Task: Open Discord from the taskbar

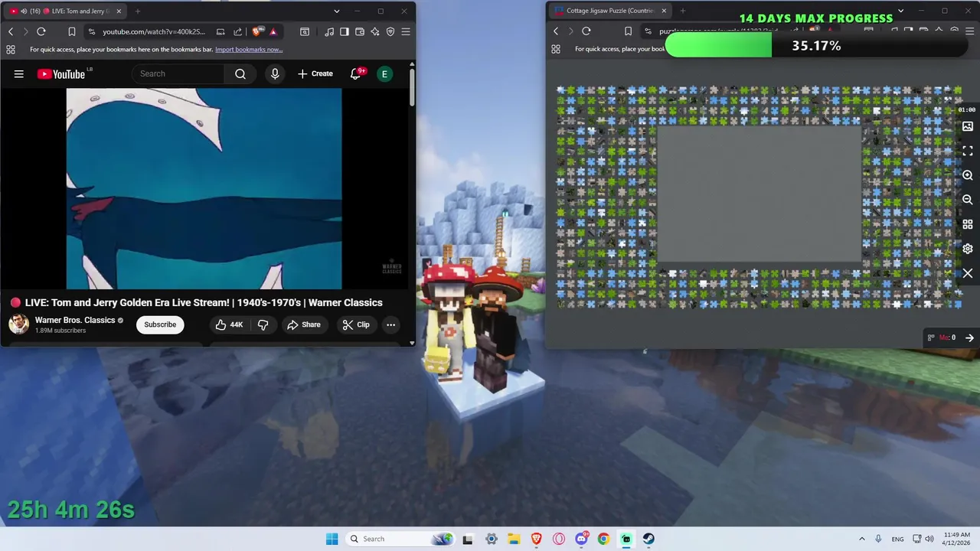Action: (581, 539)
